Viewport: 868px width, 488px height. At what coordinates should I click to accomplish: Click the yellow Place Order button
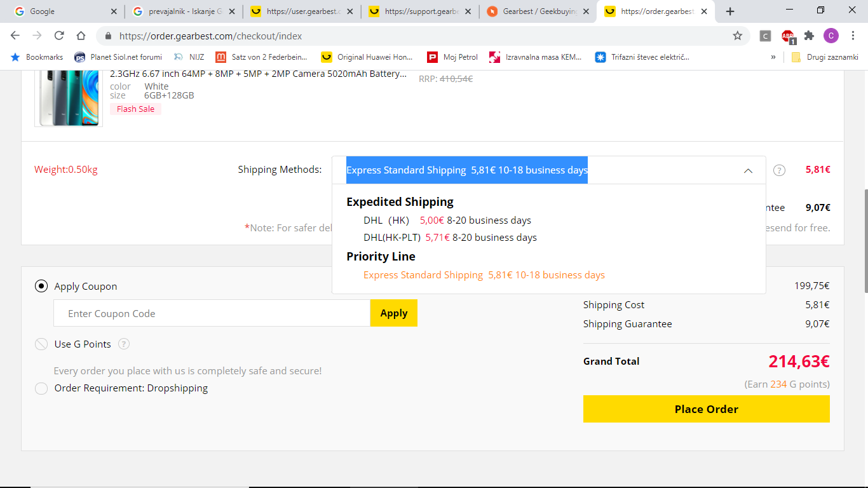[707, 409]
